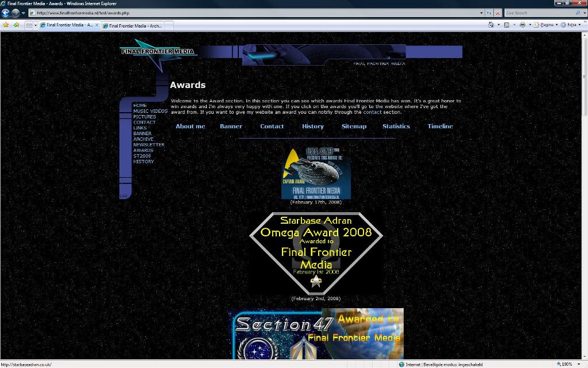
Task: Open the Statistics link
Action: [396, 126]
